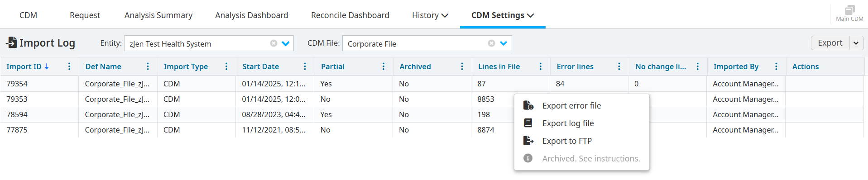
Task: Expand the CDM File dropdown chevron
Action: coord(504,43)
